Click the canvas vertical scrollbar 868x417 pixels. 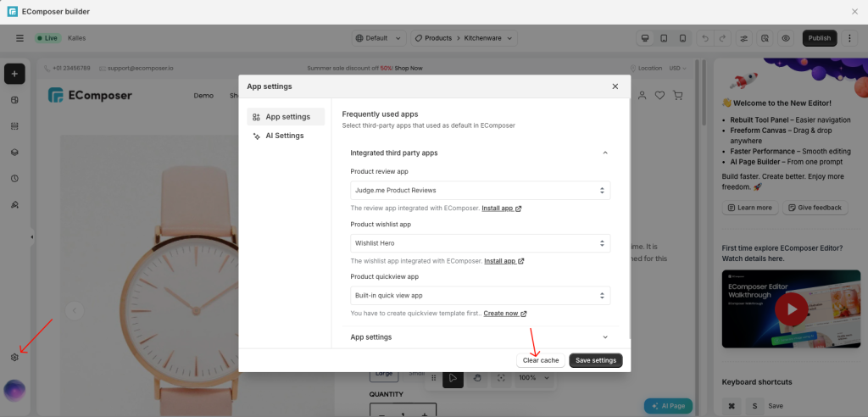704,93
